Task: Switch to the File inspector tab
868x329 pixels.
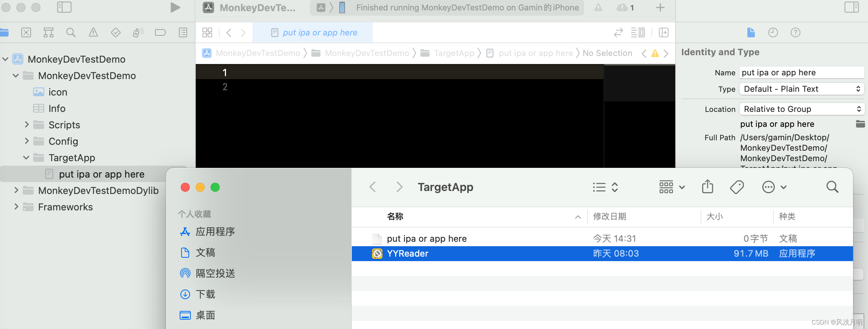Action: (x=751, y=32)
